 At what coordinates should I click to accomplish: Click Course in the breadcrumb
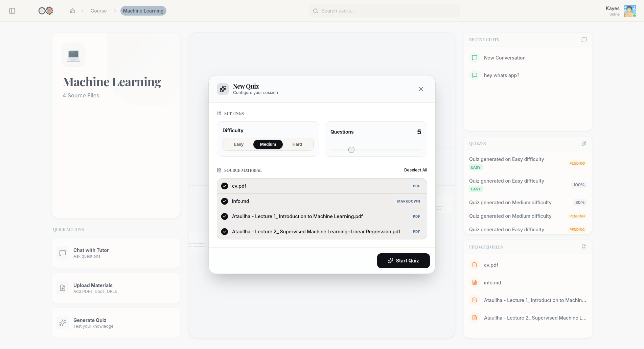(99, 11)
